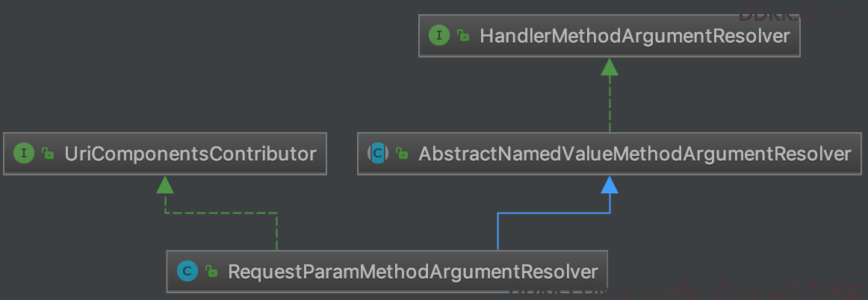This screenshot has height=300, width=868.
Task: Click the HandlerMethodArgumentResolver interface icon
Action: click(x=439, y=36)
